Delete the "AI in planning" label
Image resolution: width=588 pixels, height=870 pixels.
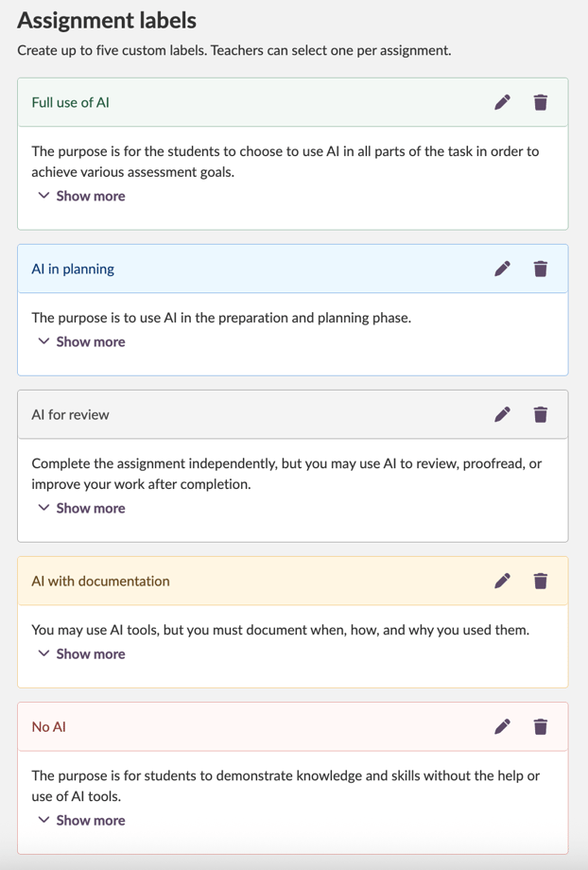(540, 269)
